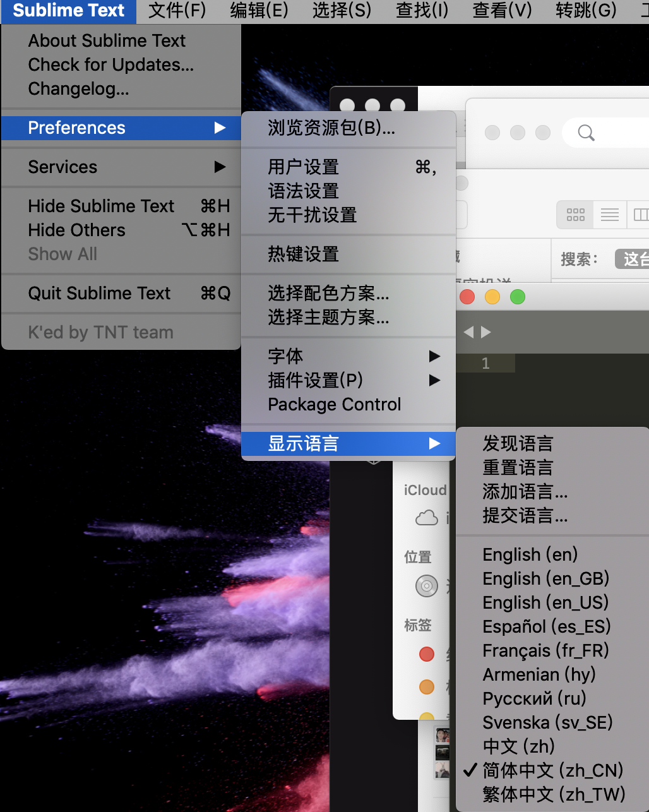
Task: Choose Hide Sublime Text
Action: click(x=121, y=206)
